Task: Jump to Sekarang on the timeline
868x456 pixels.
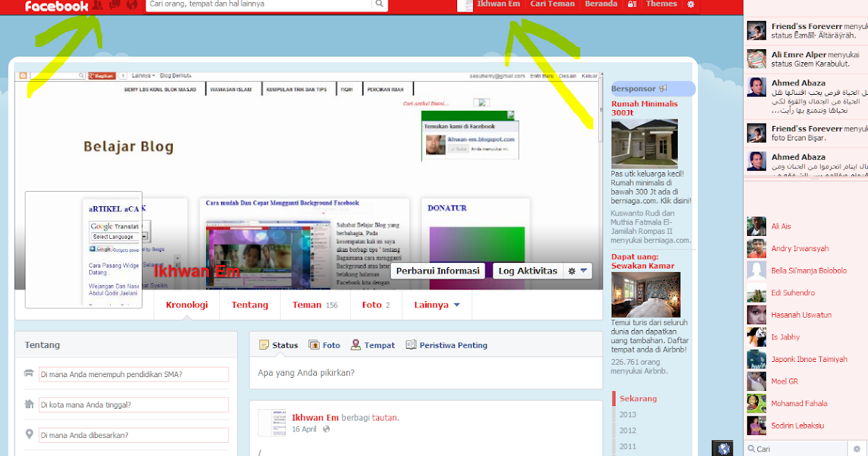Action: point(638,399)
